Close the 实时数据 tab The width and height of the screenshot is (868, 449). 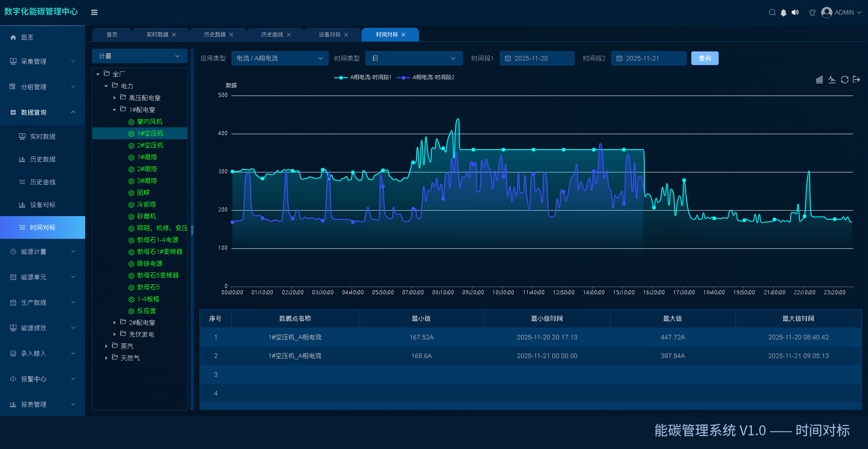[x=174, y=35]
